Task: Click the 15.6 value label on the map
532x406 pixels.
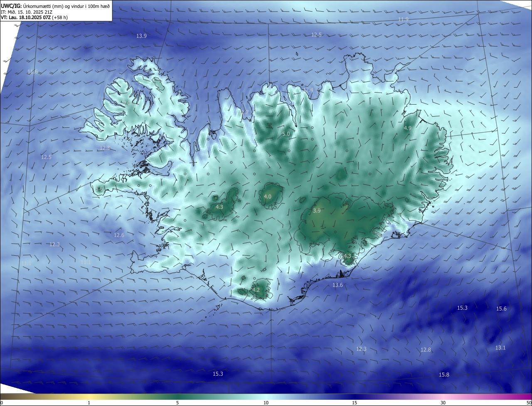Action: (501, 309)
